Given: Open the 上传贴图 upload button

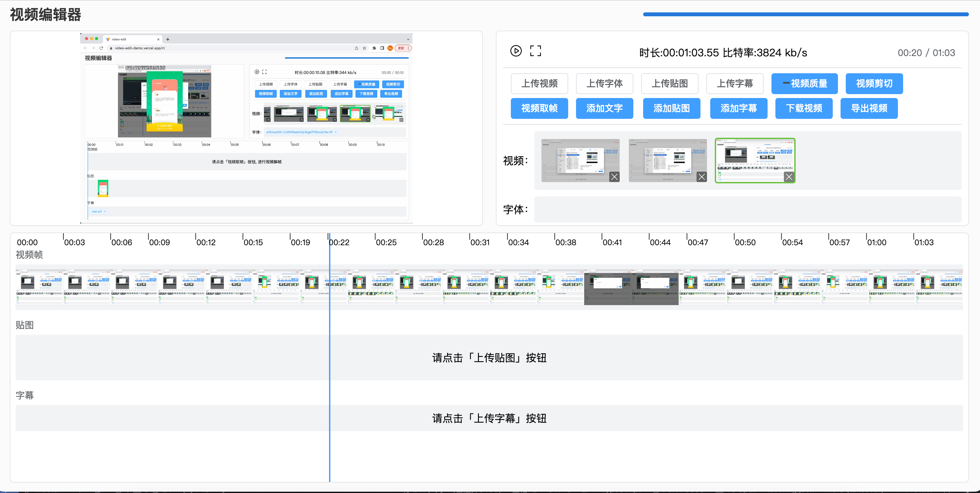Looking at the screenshot, I should click(670, 84).
